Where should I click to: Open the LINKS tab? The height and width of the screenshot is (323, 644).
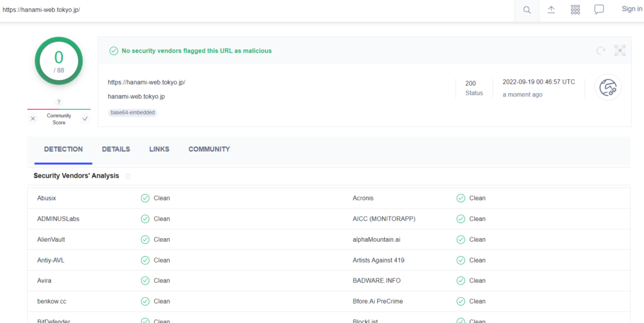click(159, 149)
